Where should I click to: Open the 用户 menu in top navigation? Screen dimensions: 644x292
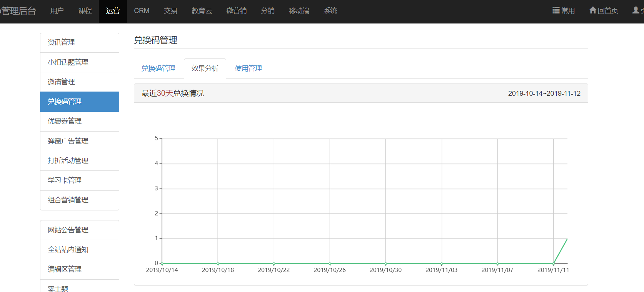[57, 11]
